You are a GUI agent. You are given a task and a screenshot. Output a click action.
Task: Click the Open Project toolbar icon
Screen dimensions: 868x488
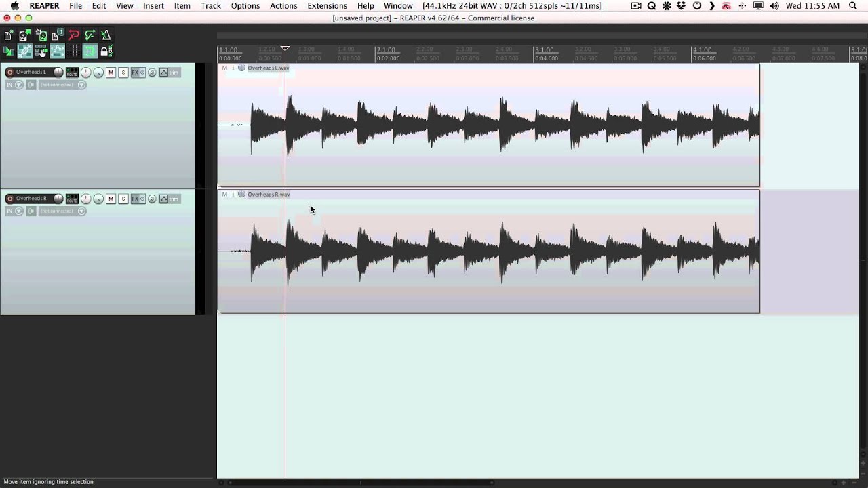24,35
